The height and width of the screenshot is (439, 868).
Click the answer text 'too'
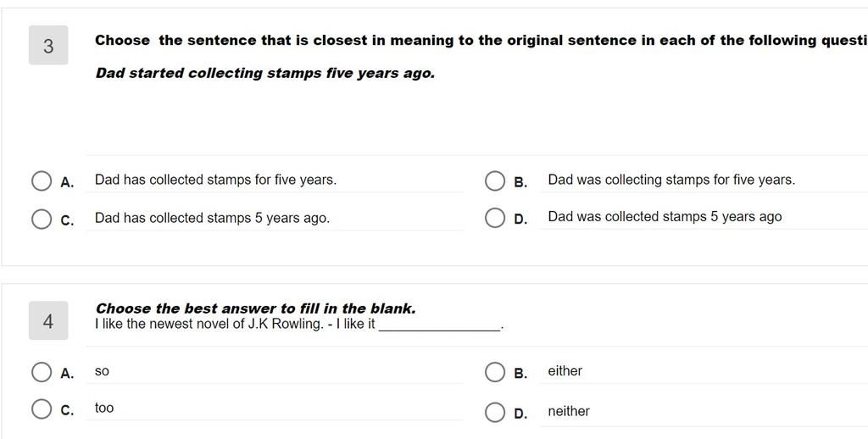tap(104, 408)
